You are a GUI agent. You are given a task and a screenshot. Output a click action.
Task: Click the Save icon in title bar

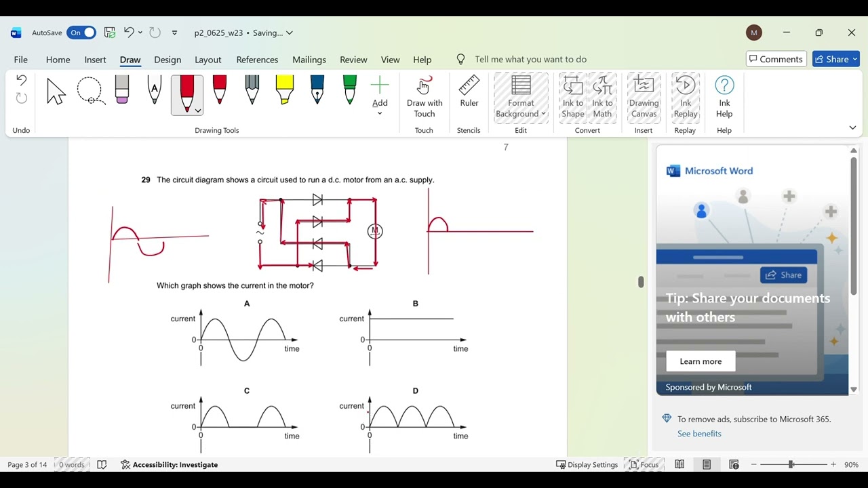point(109,33)
